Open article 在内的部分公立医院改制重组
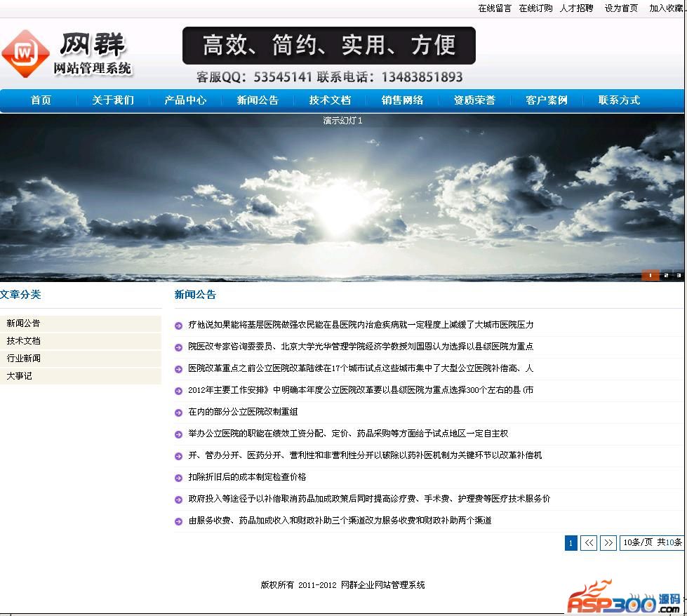 click(244, 412)
